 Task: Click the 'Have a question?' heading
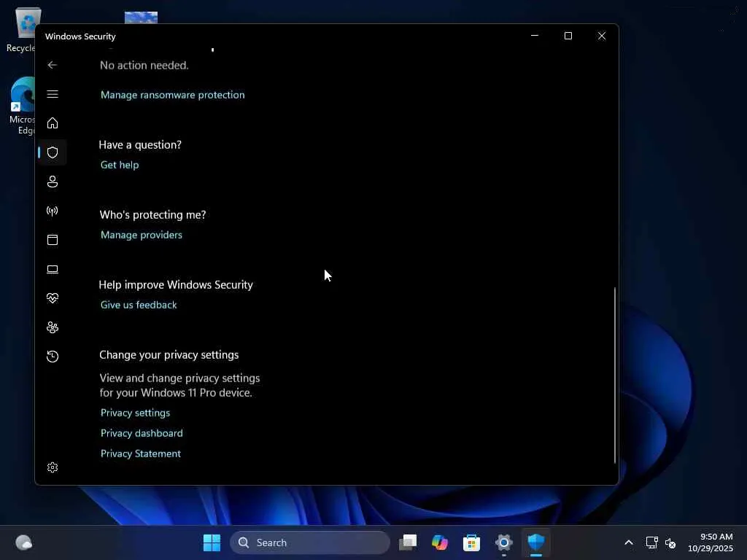(x=140, y=145)
